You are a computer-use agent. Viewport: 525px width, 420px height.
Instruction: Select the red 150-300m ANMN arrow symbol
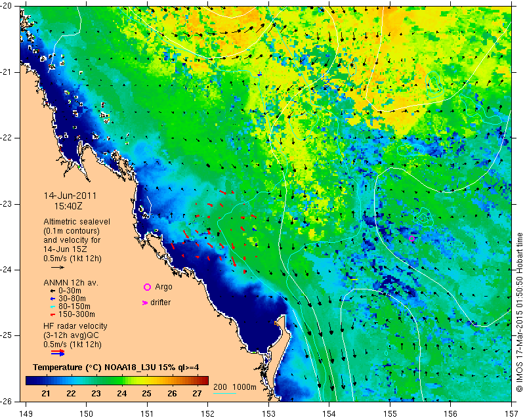pos(52,314)
